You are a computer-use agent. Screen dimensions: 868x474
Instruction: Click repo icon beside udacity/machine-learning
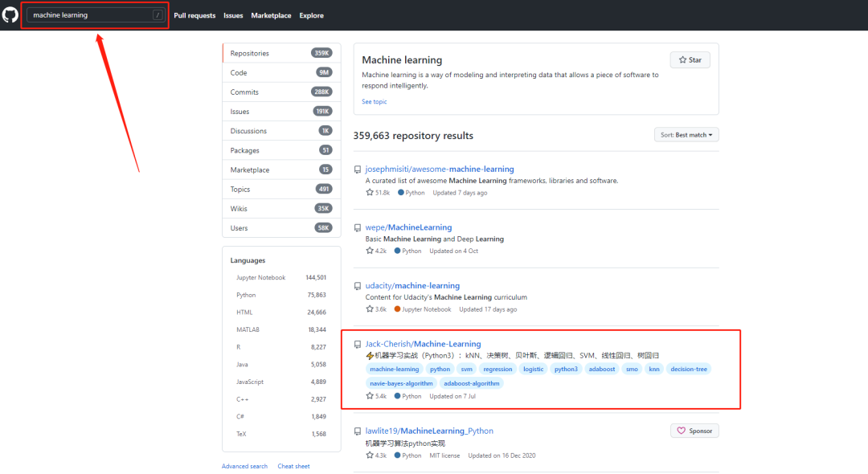click(x=358, y=286)
